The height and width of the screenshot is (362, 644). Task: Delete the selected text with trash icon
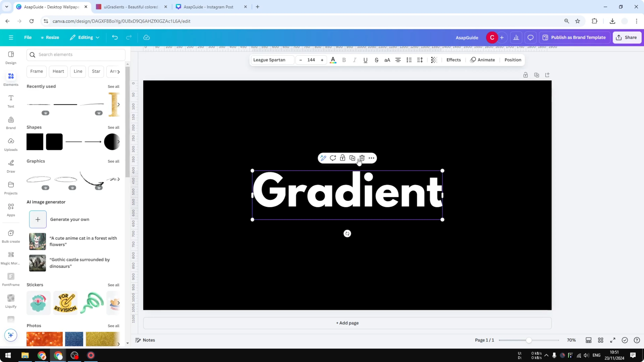tap(362, 158)
